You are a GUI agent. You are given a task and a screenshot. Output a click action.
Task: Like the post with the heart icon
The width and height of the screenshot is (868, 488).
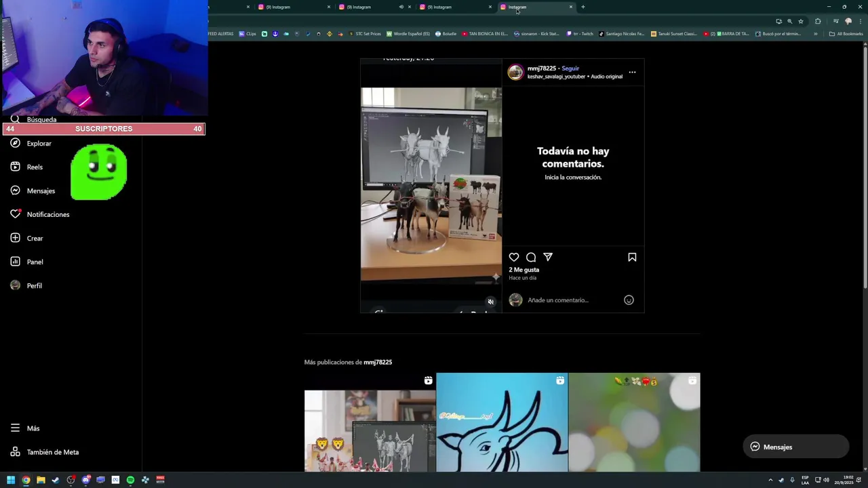coord(514,258)
